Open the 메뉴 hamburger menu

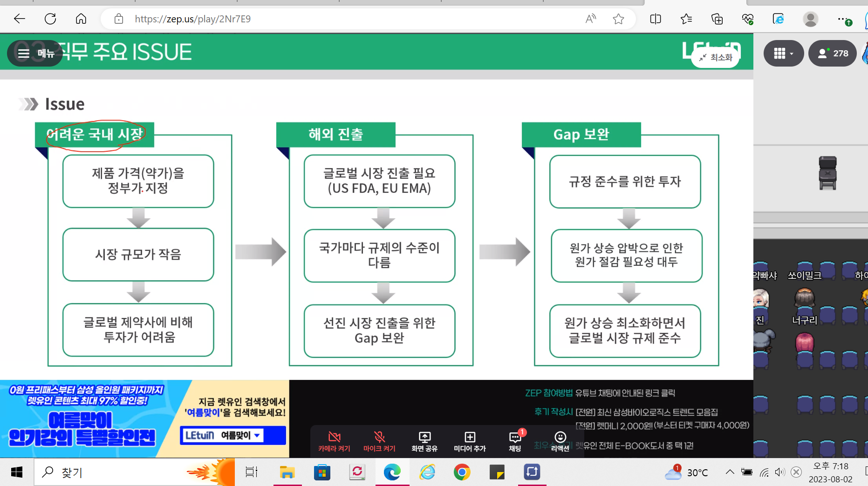pyautogui.click(x=35, y=54)
